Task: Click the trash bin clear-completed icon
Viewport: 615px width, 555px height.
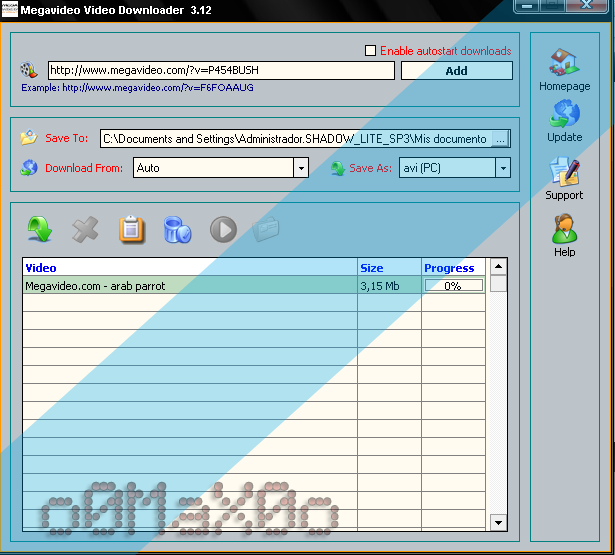Action: tap(177, 230)
